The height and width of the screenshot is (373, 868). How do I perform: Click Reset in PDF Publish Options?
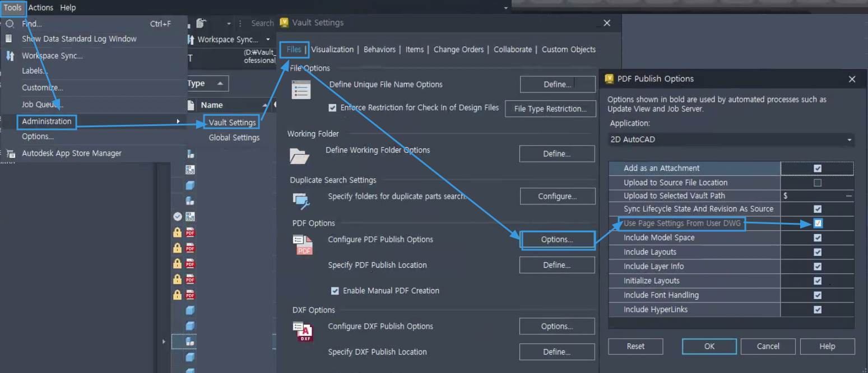point(635,346)
